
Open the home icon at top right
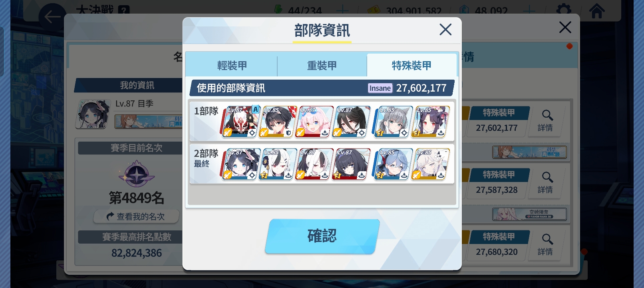tap(597, 11)
